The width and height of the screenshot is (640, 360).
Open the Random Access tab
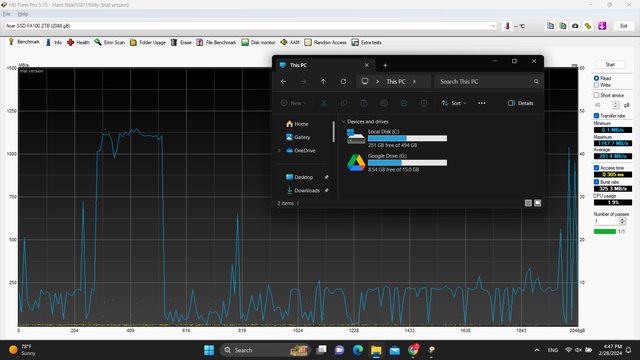(x=326, y=42)
